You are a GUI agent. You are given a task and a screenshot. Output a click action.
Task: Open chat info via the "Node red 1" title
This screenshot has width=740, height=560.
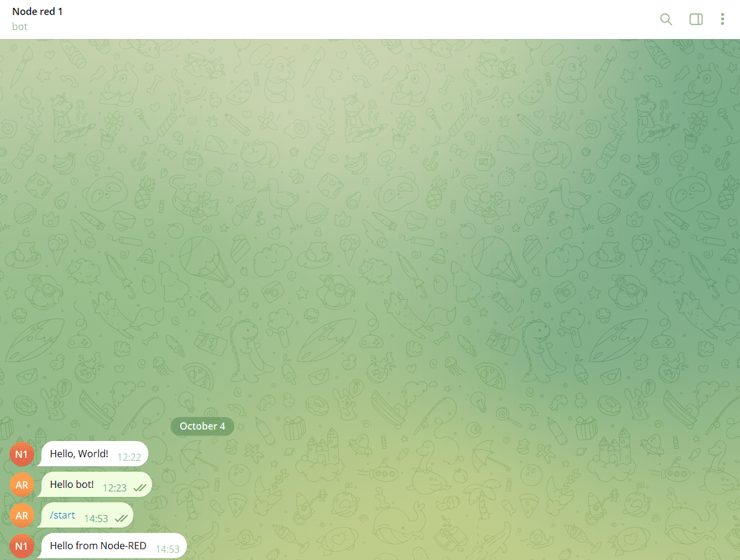tap(37, 11)
